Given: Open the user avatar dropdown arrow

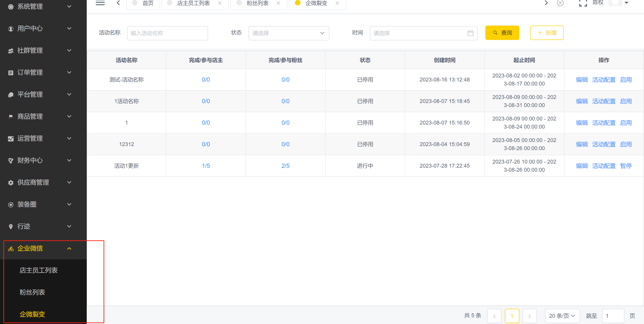Looking at the screenshot, I should (626, 3).
